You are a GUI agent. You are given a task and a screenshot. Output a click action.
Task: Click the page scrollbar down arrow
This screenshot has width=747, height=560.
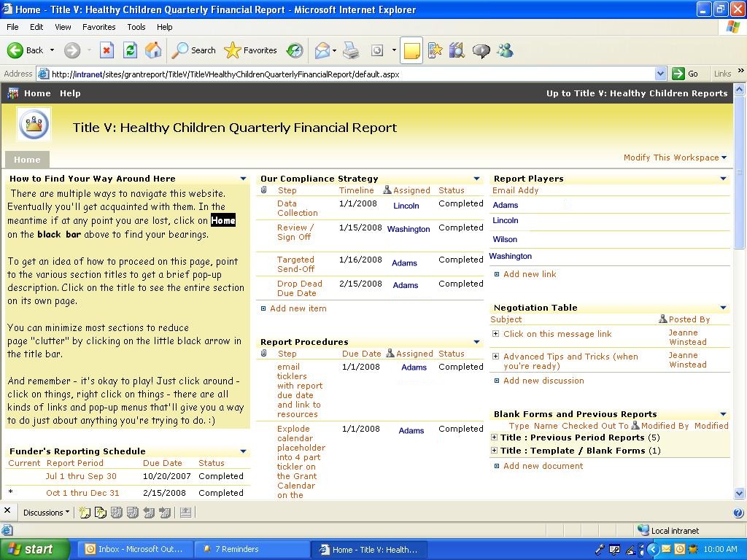click(740, 494)
